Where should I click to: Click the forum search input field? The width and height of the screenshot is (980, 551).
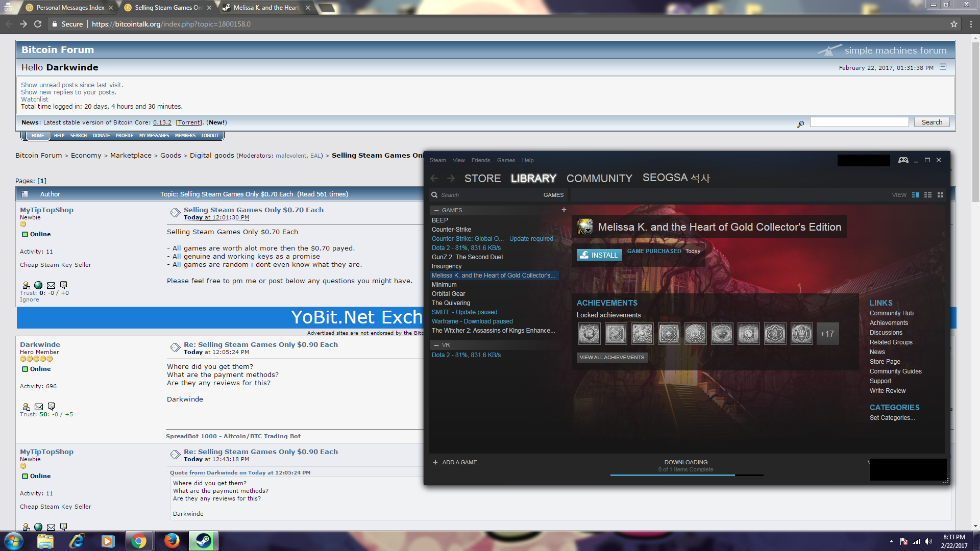click(x=859, y=122)
